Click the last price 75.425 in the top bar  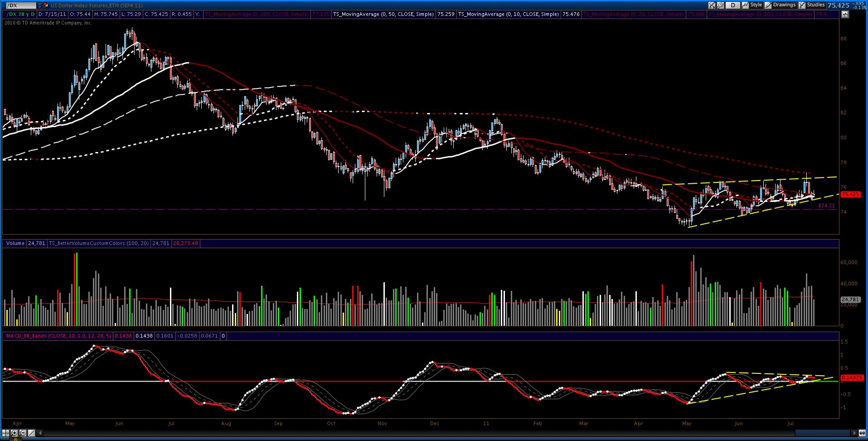[x=838, y=5]
